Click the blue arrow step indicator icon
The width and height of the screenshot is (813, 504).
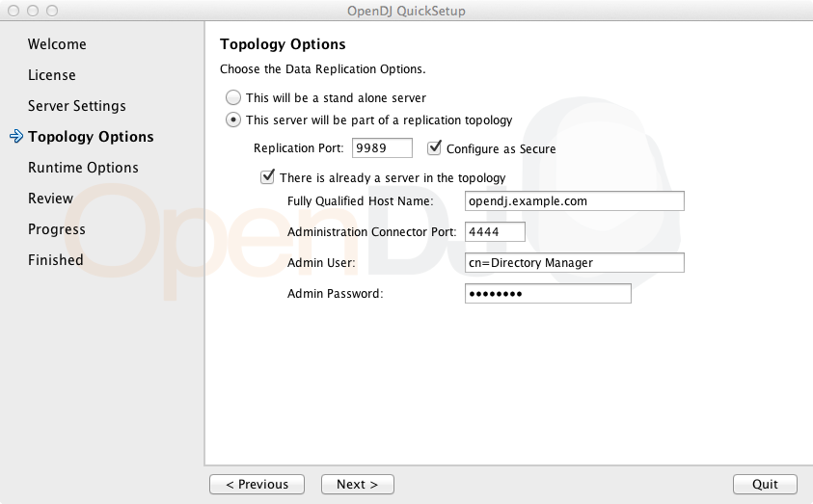point(16,136)
